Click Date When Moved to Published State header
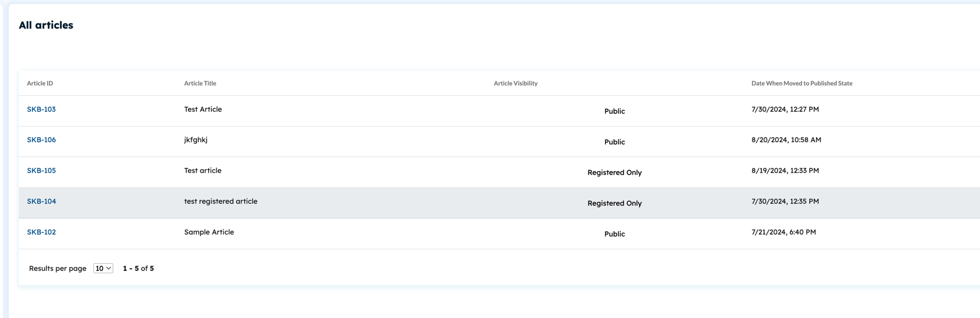 pyautogui.click(x=802, y=83)
